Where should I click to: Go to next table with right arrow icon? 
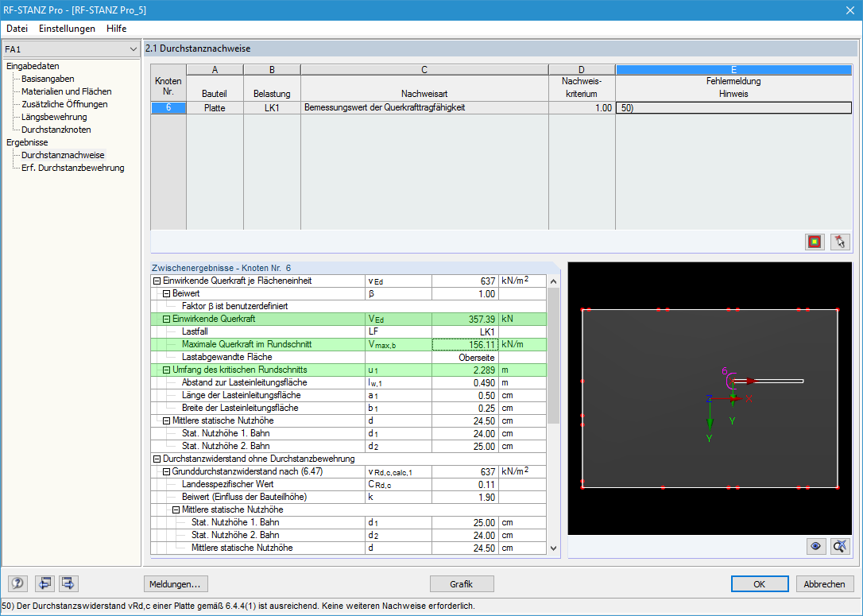click(x=68, y=583)
